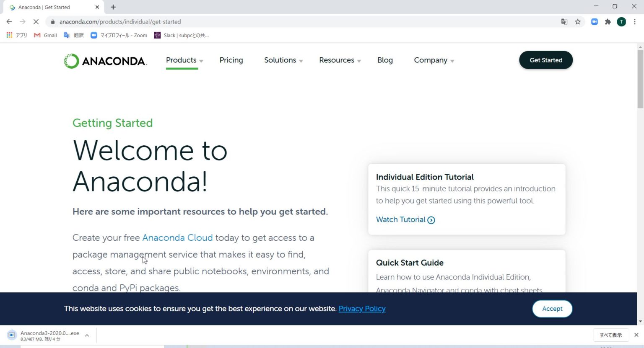Click the profile avatar icon

(621, 21)
